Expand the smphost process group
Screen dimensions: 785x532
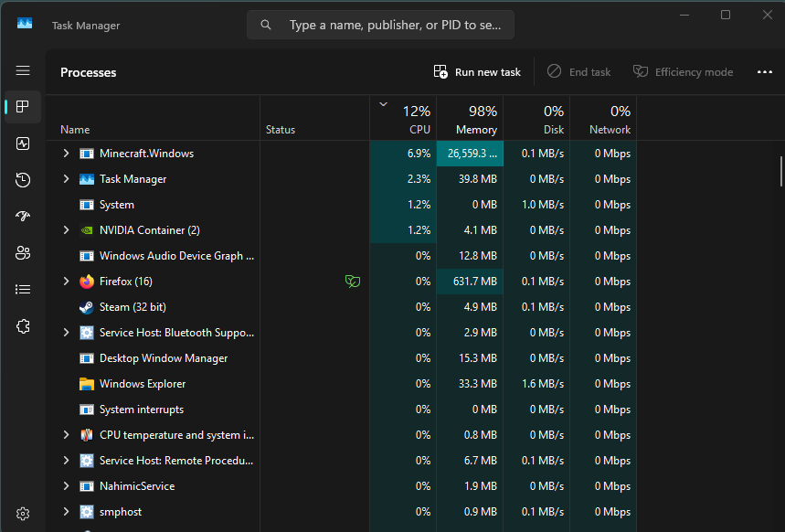[66, 512]
